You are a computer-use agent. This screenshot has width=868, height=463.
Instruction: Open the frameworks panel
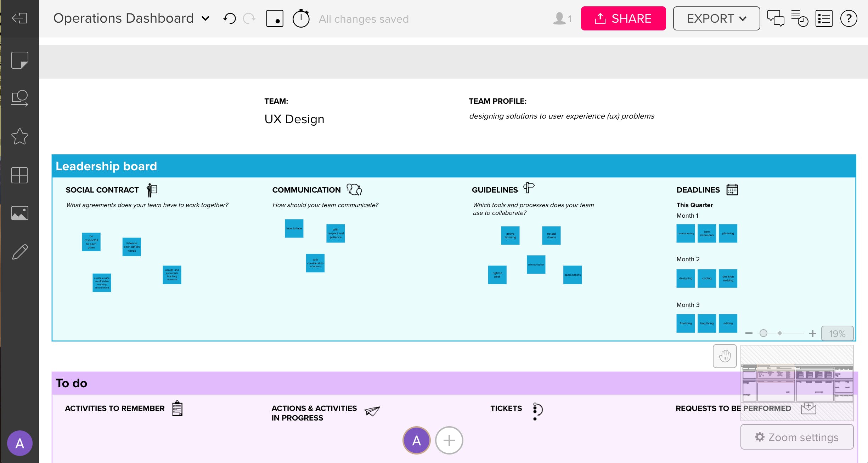click(19, 175)
